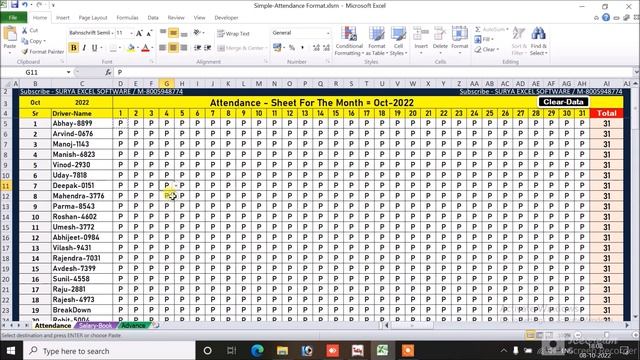
Task: Click the Increase Indent icon
Action: click(208, 48)
